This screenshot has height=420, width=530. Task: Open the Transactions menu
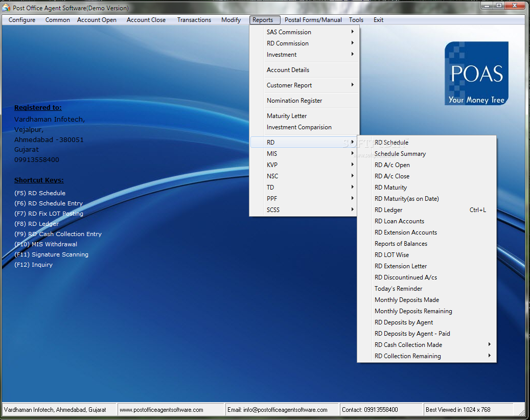point(194,20)
